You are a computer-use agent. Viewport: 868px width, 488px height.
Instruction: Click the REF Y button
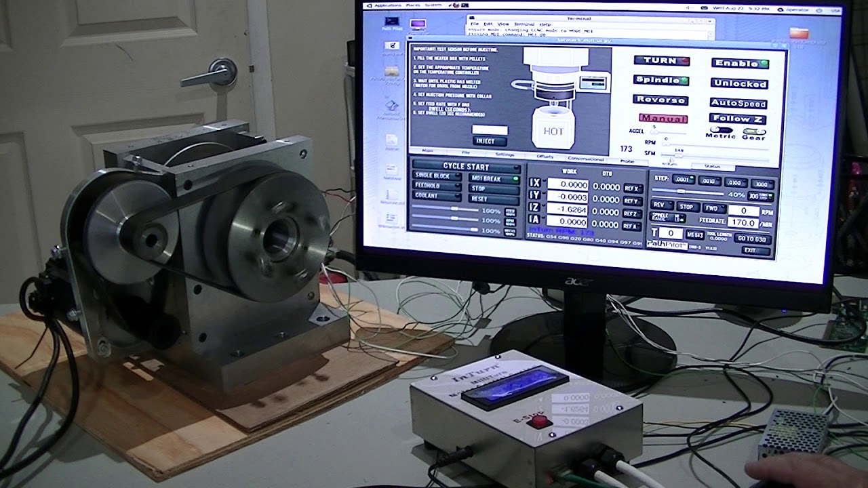point(632,201)
